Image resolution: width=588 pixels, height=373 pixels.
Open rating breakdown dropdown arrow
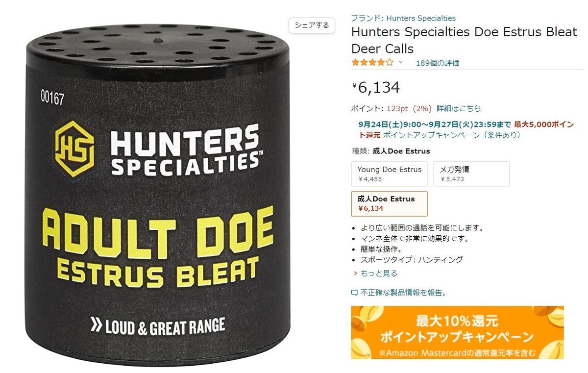click(x=400, y=62)
